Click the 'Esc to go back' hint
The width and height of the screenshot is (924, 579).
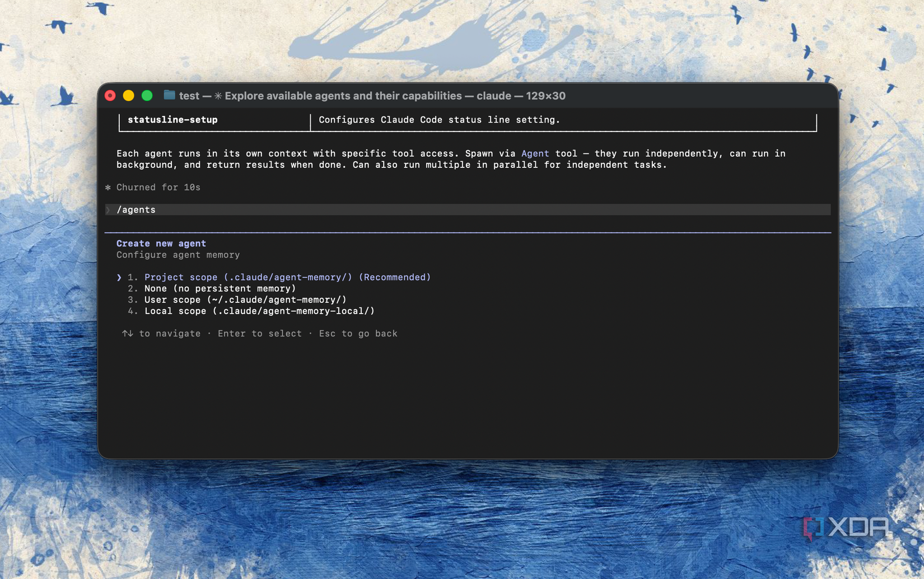358,333
